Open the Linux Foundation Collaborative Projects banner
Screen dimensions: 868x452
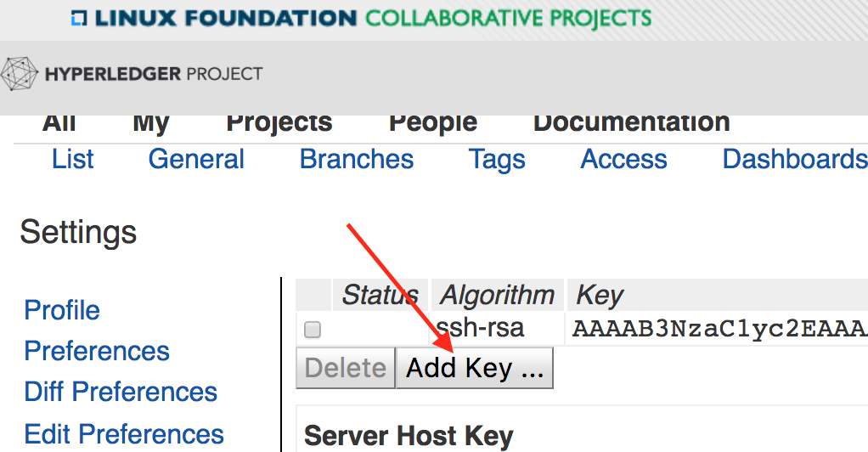pos(362,19)
